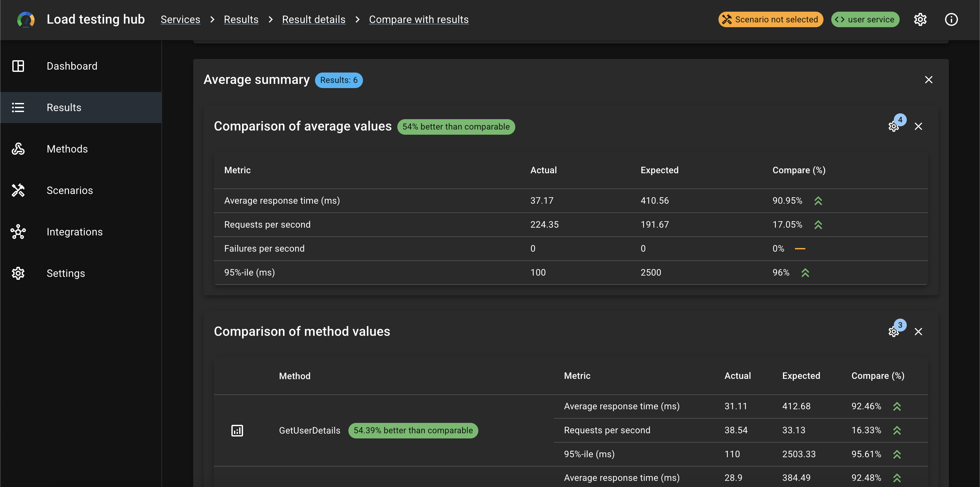Viewport: 980px width, 487px height.
Task: Open chart icon for GetUserDetails method
Action: [x=237, y=430]
